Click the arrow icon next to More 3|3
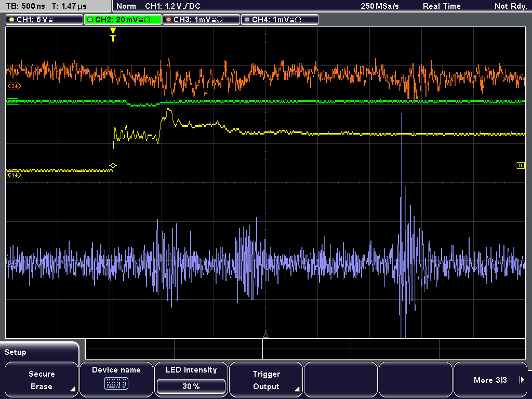This screenshot has width=532, height=399. tap(522, 380)
